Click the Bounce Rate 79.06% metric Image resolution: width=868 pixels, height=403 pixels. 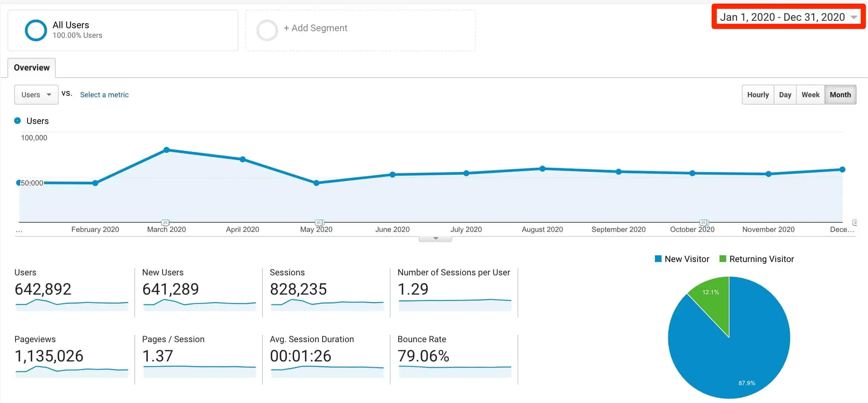tap(423, 356)
